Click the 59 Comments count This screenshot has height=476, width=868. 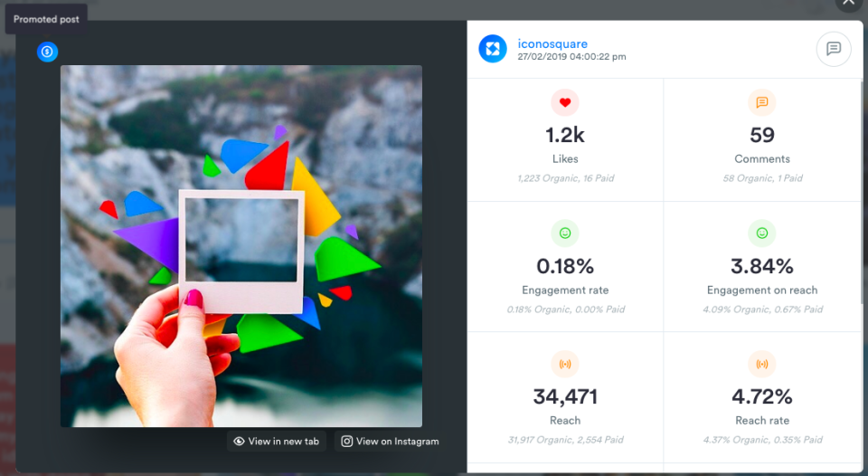(762, 136)
